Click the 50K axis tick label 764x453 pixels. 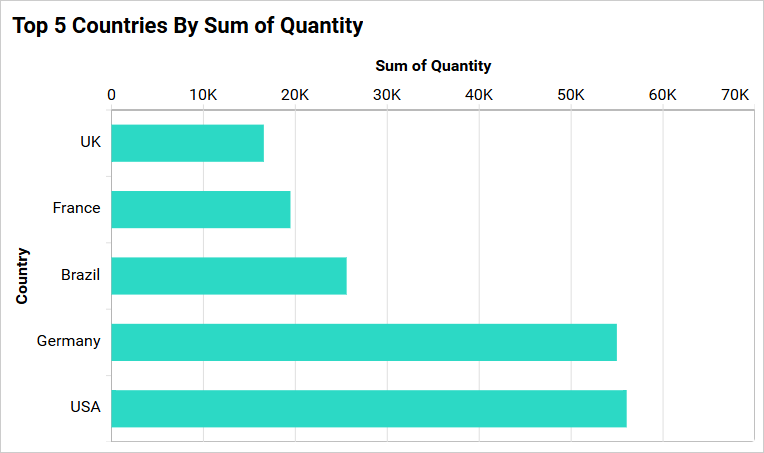tap(571, 94)
